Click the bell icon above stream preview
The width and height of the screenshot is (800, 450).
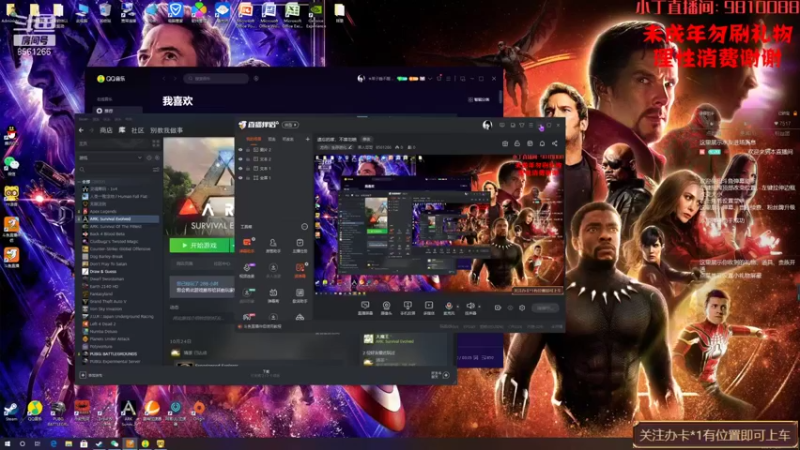542,143
